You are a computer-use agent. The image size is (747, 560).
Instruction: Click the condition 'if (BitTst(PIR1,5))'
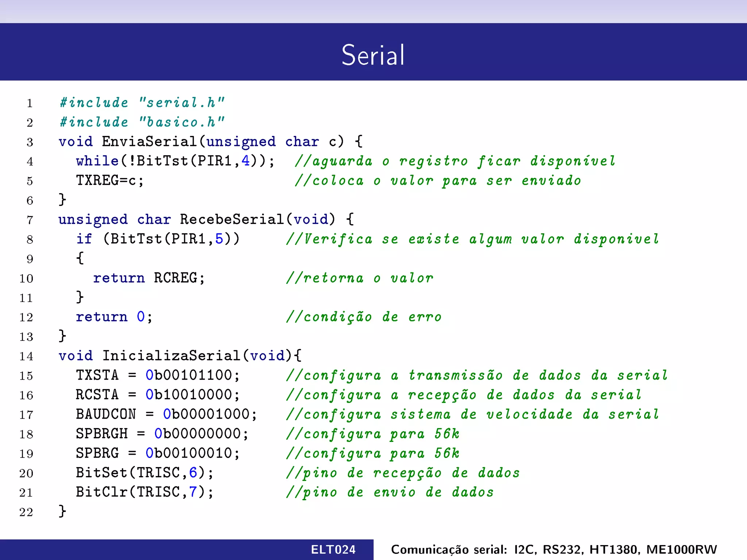click(158, 239)
